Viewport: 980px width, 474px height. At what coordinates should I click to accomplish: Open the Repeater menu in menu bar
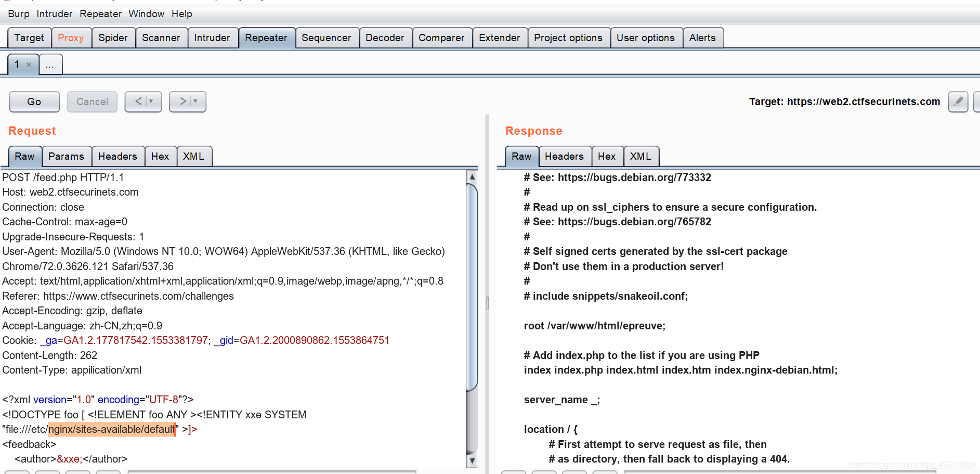click(x=101, y=14)
